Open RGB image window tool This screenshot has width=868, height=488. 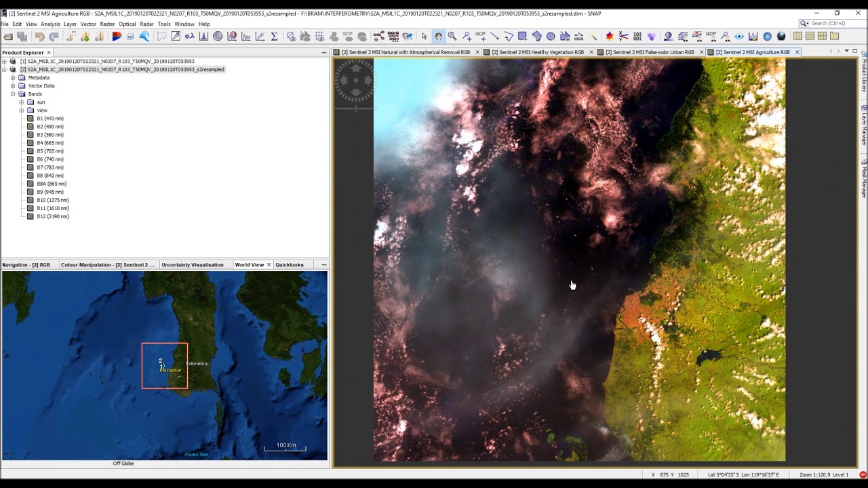click(117, 37)
